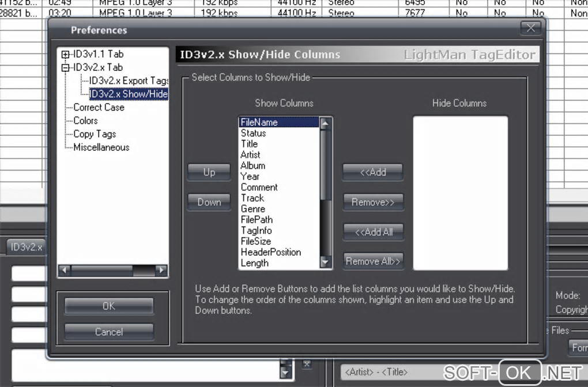
Task: Click the Remove All>> button
Action: (373, 261)
